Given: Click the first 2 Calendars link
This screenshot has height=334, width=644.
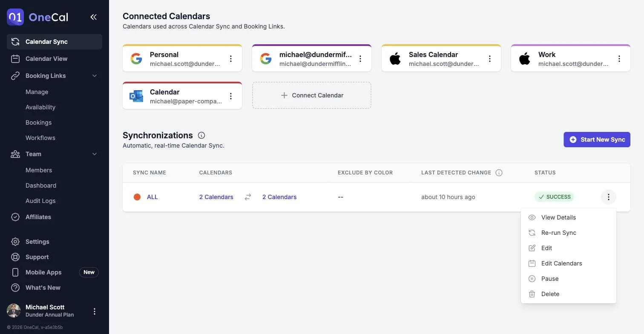Looking at the screenshot, I should (x=216, y=197).
